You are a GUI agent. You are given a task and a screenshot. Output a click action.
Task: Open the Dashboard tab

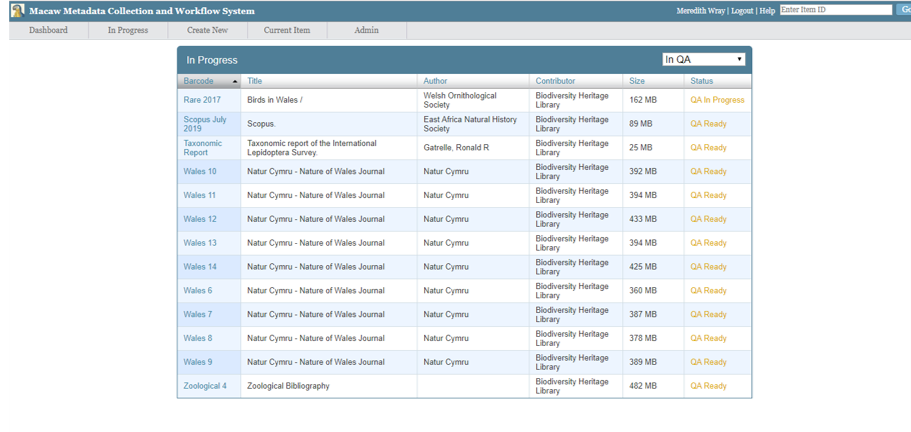(48, 30)
